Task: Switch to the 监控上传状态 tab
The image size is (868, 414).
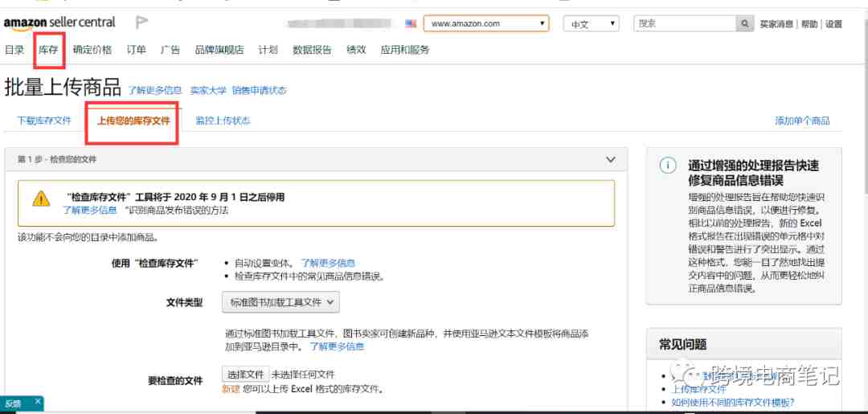Action: [x=223, y=121]
